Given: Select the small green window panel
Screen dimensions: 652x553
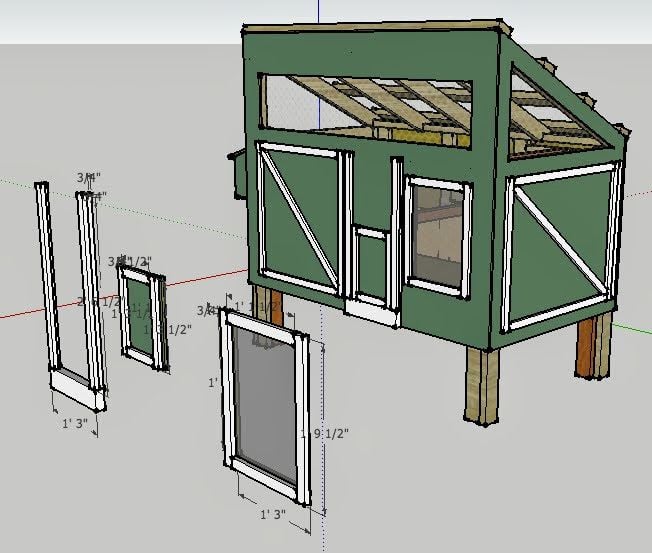Looking at the screenshot, I should (x=142, y=312).
